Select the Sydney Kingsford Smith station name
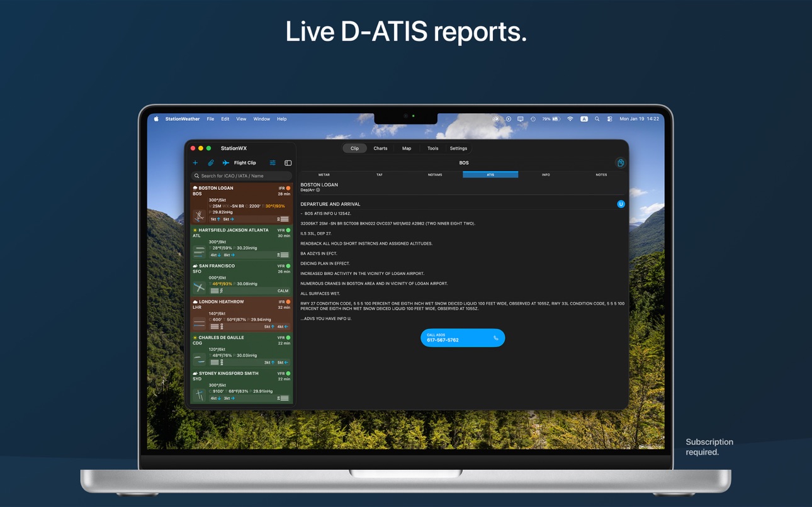 (230, 374)
